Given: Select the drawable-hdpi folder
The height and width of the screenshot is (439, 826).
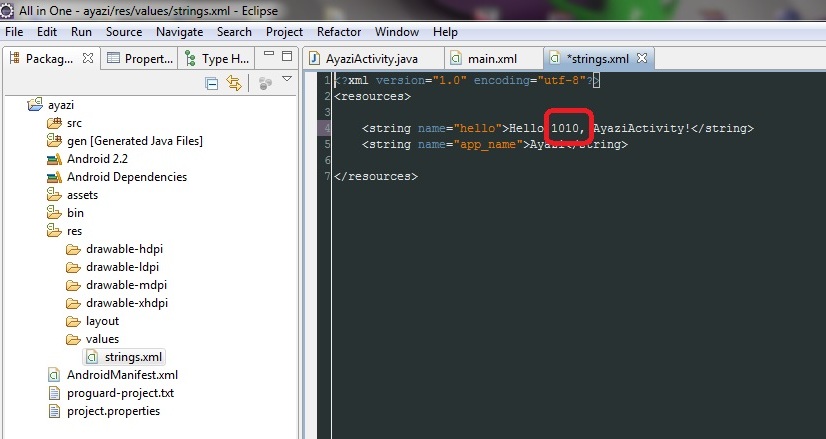Looking at the screenshot, I should point(124,249).
